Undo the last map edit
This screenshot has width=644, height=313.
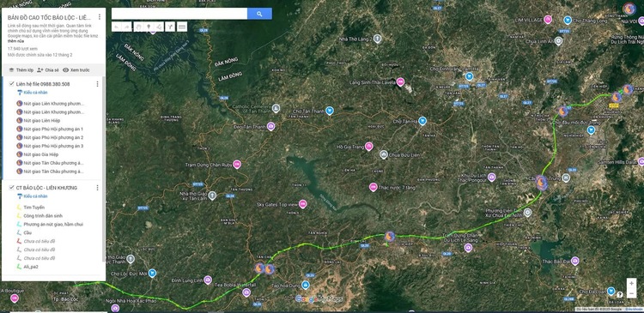pyautogui.click(x=117, y=27)
